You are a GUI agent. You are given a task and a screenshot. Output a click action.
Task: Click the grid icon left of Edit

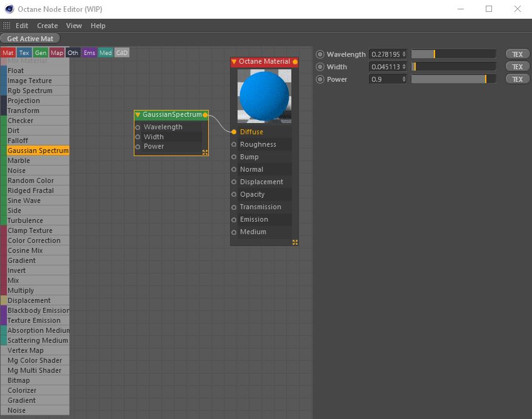tap(6, 25)
